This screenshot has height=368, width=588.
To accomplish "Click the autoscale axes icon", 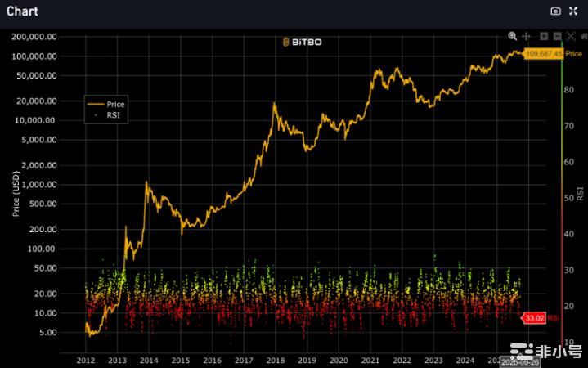I will (570, 36).
